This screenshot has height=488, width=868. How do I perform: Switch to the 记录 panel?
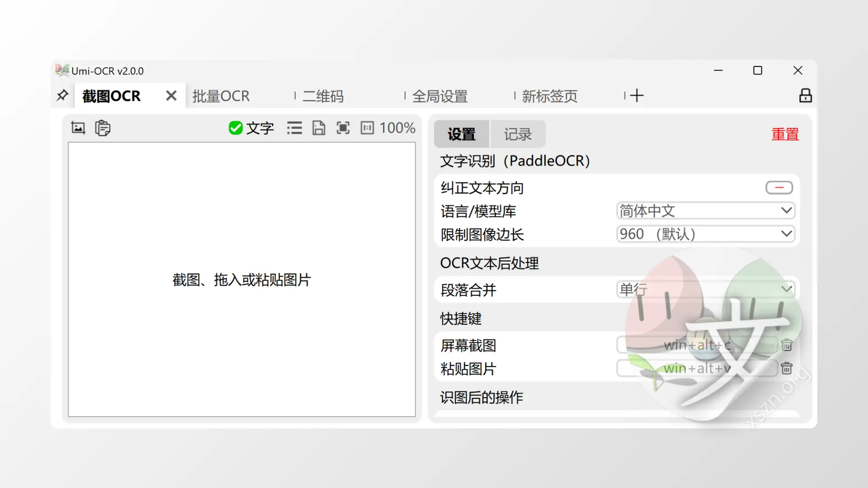[518, 134]
